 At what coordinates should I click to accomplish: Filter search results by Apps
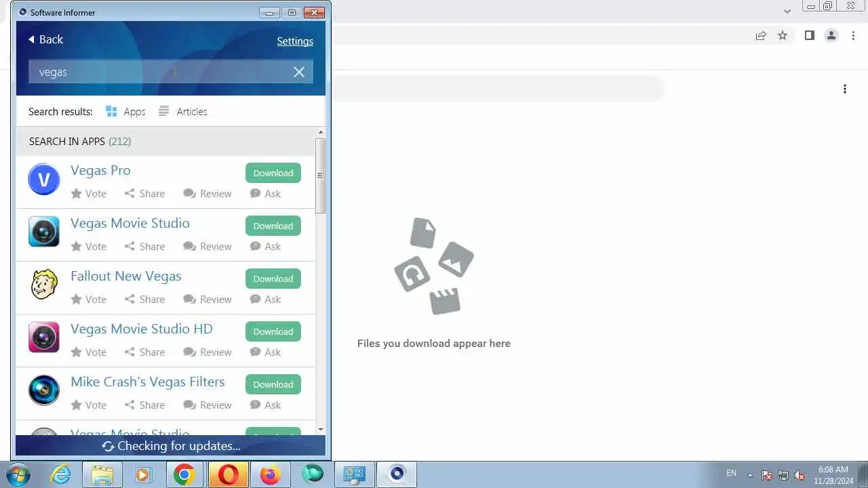[125, 112]
